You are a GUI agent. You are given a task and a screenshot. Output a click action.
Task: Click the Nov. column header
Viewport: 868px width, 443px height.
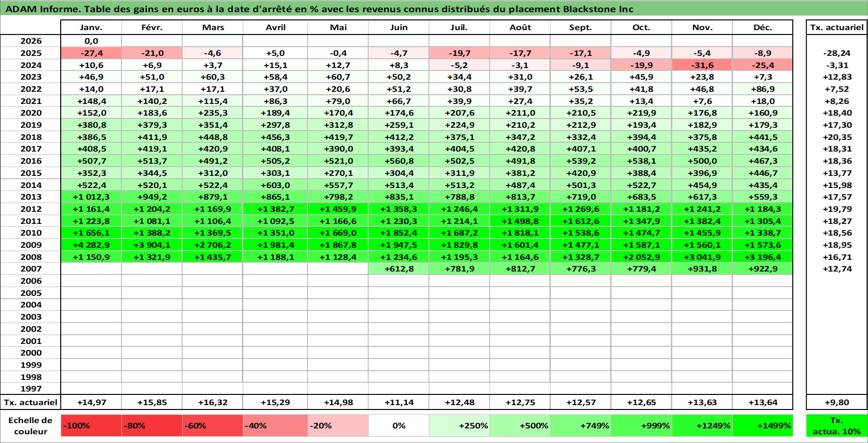point(702,28)
